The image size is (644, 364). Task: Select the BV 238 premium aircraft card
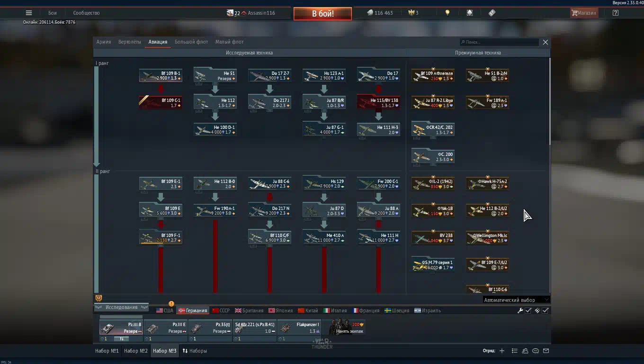click(433, 237)
